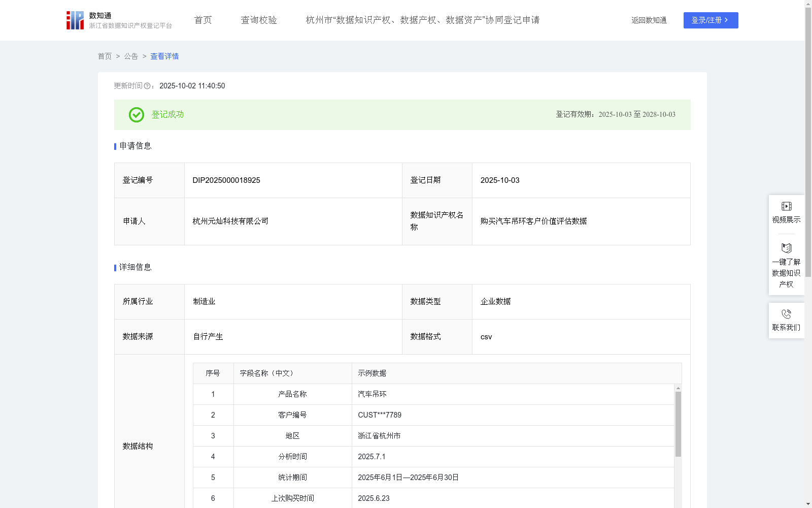The height and width of the screenshot is (508, 812).
Task: Go to the 首页 nav item
Action: (x=203, y=20)
